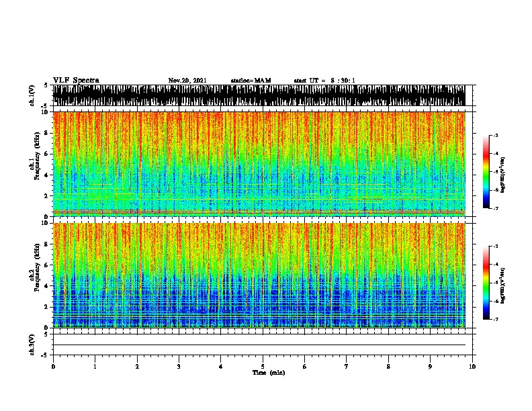Click the ch.1 "Frequency (kHz)" axis label

pyautogui.click(x=37, y=156)
